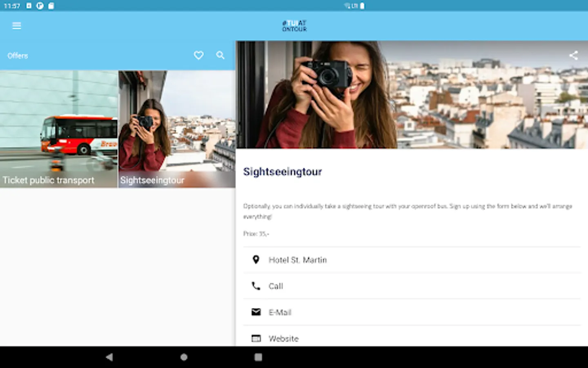
Task: Click the location pin for Hotel St. Martin
Action: (256, 260)
